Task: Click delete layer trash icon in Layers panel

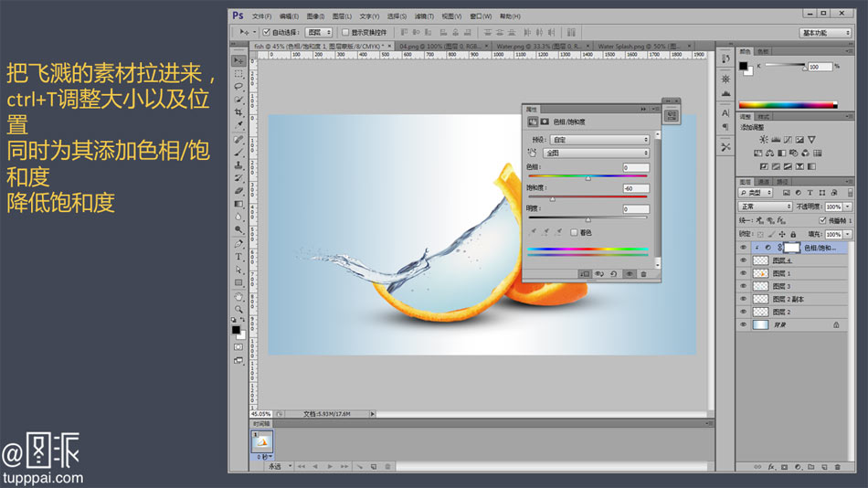Action: 837,467
